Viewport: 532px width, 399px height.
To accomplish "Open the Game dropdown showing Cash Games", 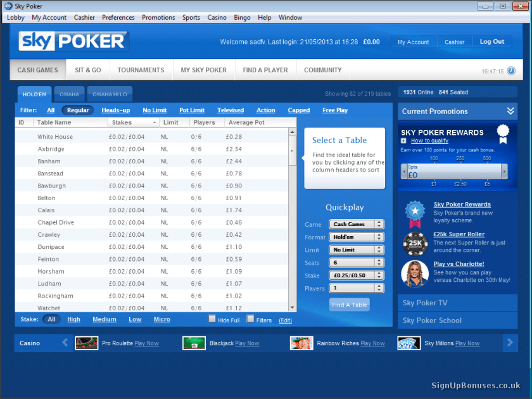I will click(356, 224).
